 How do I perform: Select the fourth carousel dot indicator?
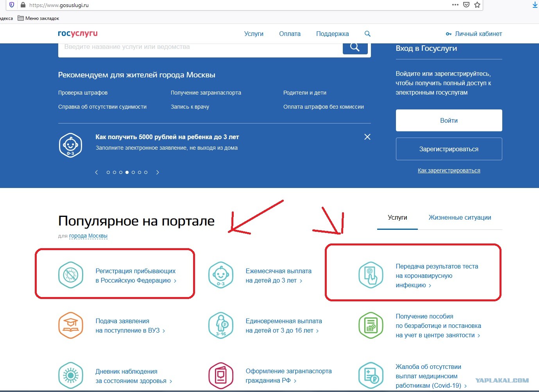(127, 172)
